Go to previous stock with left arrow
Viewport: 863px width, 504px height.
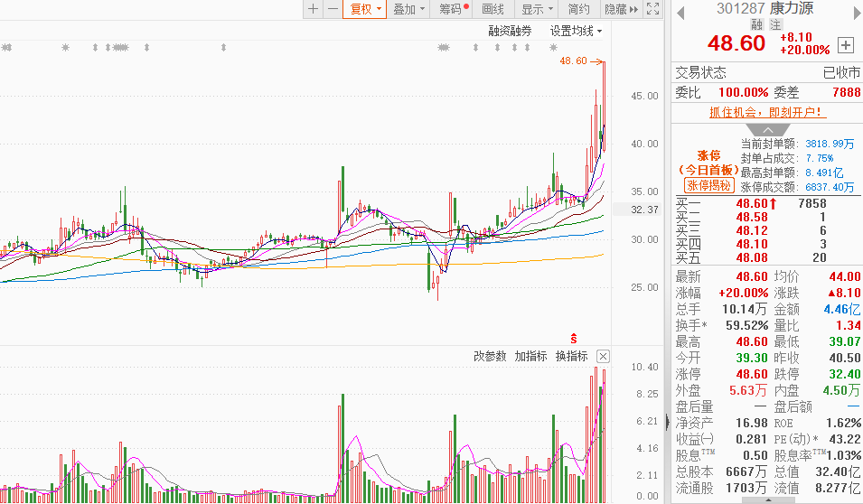(680, 14)
